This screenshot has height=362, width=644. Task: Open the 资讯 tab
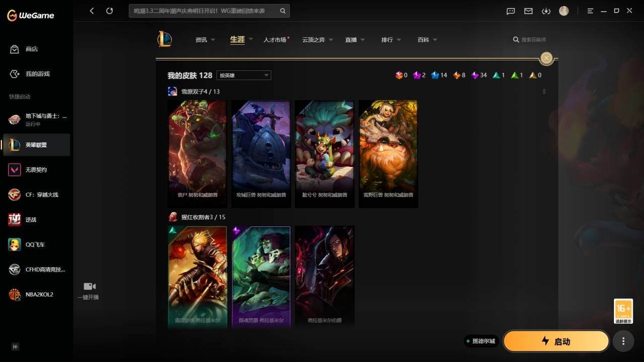coord(201,40)
